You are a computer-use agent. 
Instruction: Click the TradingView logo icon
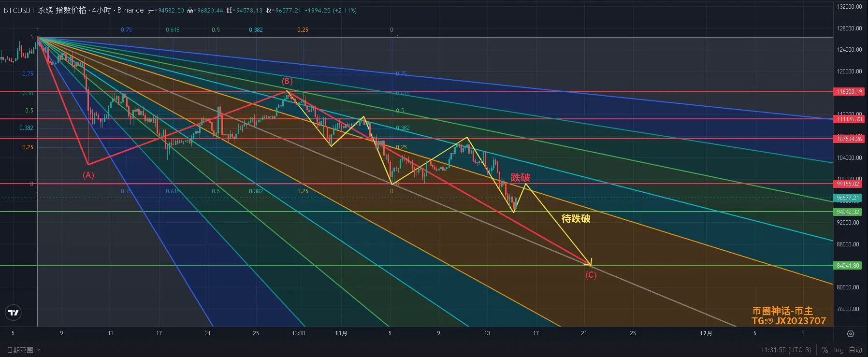tap(14, 313)
